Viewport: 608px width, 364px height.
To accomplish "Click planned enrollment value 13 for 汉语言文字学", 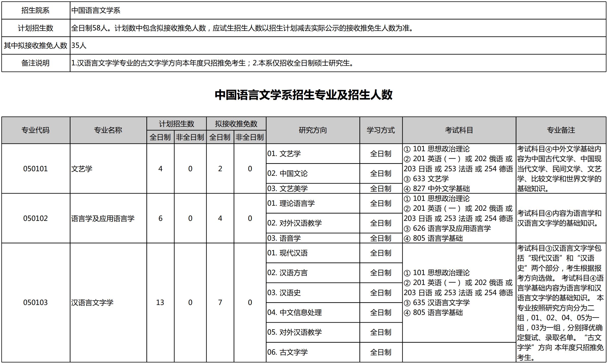I will [160, 302].
